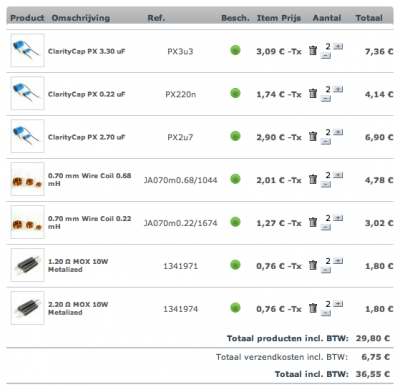Screen dimensions: 400x387
Task: Trash the 1.20 Ω MOX 10W resistor
Action: tap(313, 266)
